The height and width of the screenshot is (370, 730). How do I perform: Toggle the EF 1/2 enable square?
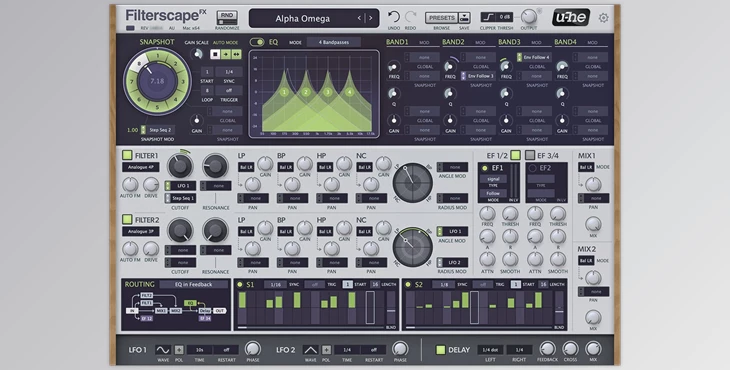click(515, 155)
